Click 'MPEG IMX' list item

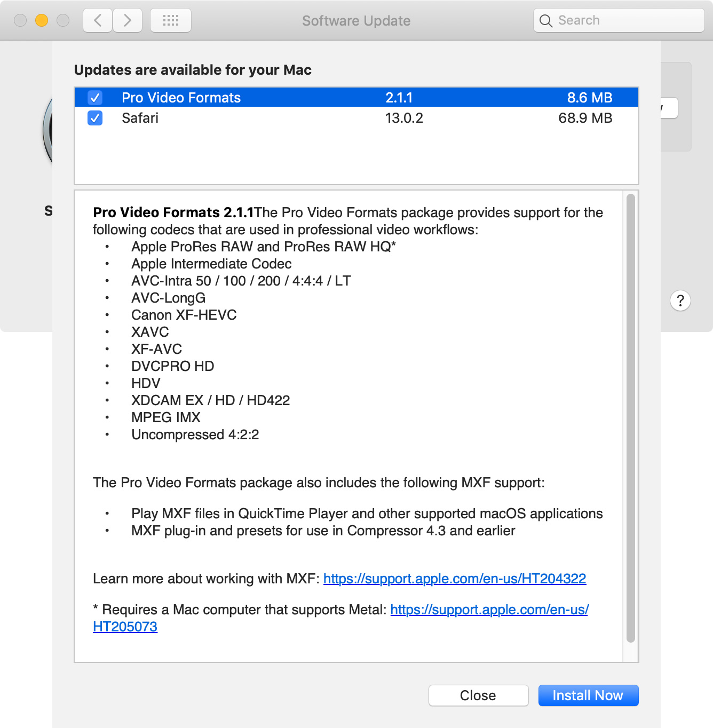(166, 417)
